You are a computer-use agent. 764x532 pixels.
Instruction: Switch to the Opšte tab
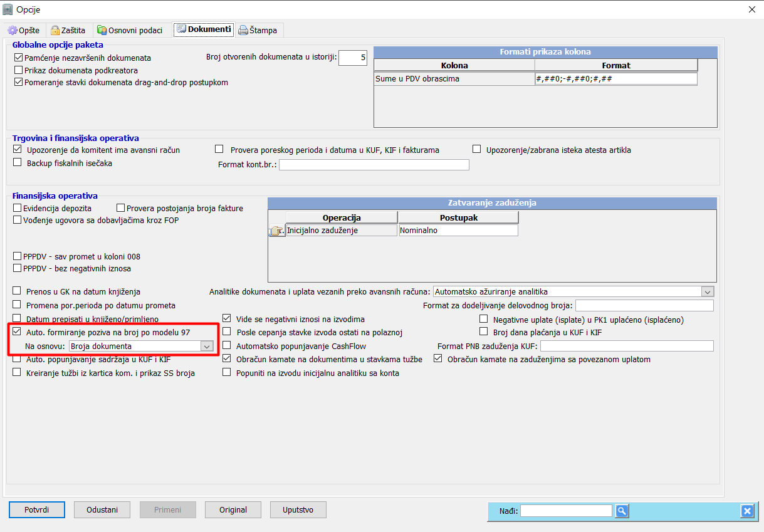tap(24, 30)
